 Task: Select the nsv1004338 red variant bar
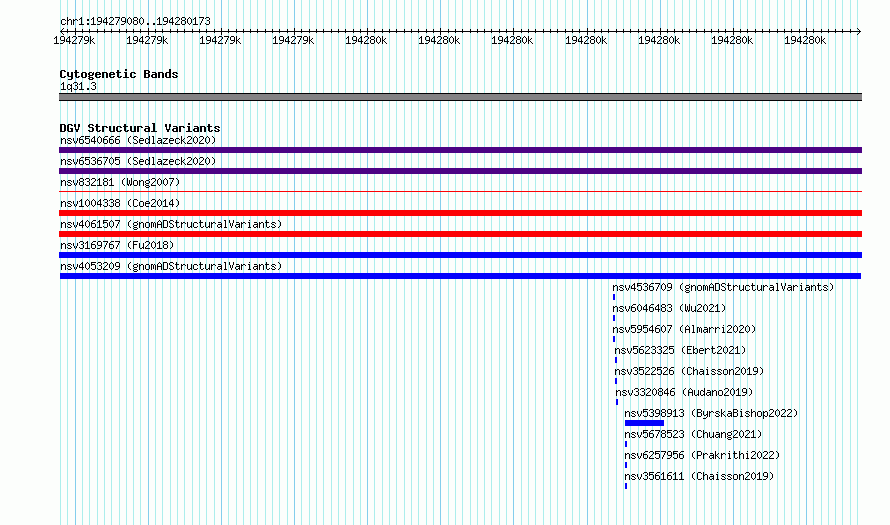point(460,213)
